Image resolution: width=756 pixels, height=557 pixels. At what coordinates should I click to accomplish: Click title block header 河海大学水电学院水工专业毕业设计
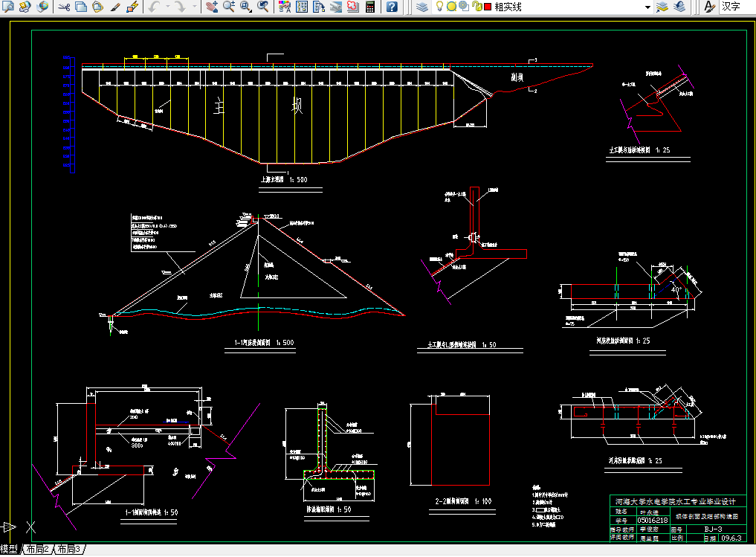pyautogui.click(x=676, y=501)
